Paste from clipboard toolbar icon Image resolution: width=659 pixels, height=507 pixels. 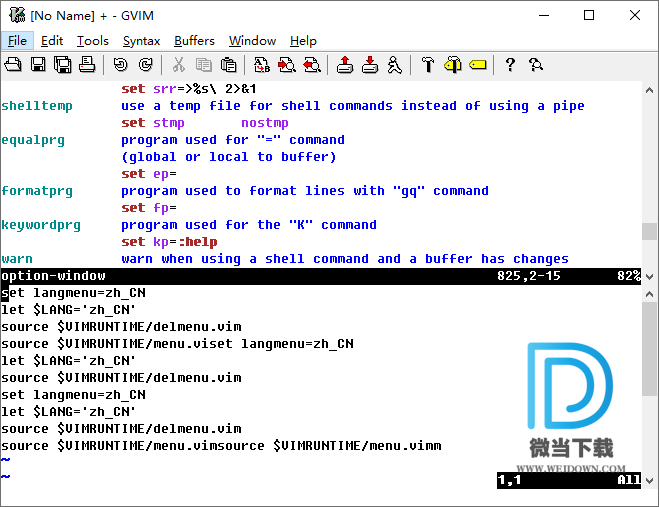(x=229, y=65)
